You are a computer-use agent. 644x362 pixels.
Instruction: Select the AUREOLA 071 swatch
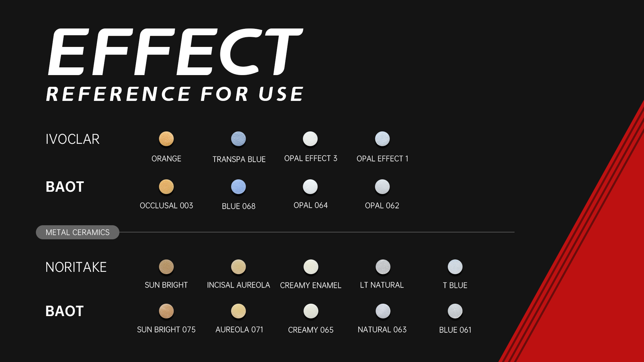[238, 311]
